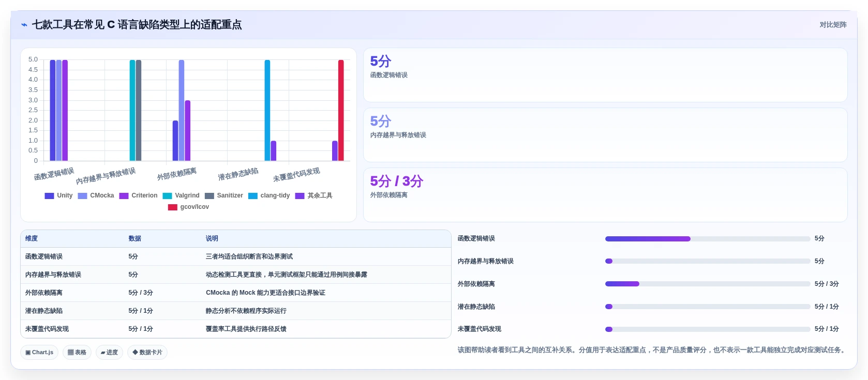The width and height of the screenshot is (868, 380).
Task: Click the 数据卡片 tag chip
Action: click(x=147, y=353)
